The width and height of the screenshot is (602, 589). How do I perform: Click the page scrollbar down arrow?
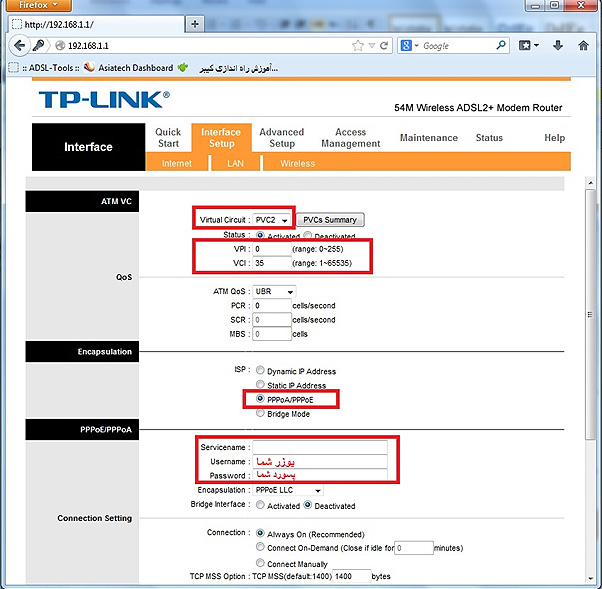click(590, 579)
